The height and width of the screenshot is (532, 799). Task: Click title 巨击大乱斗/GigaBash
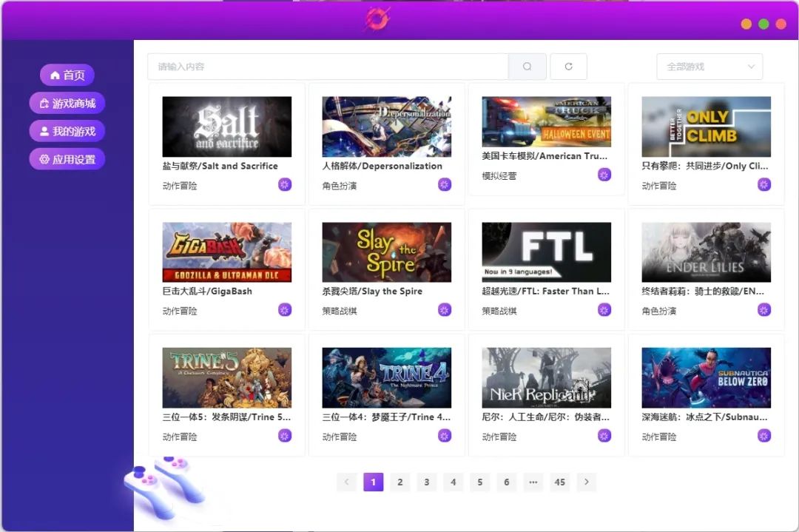[x=207, y=292]
